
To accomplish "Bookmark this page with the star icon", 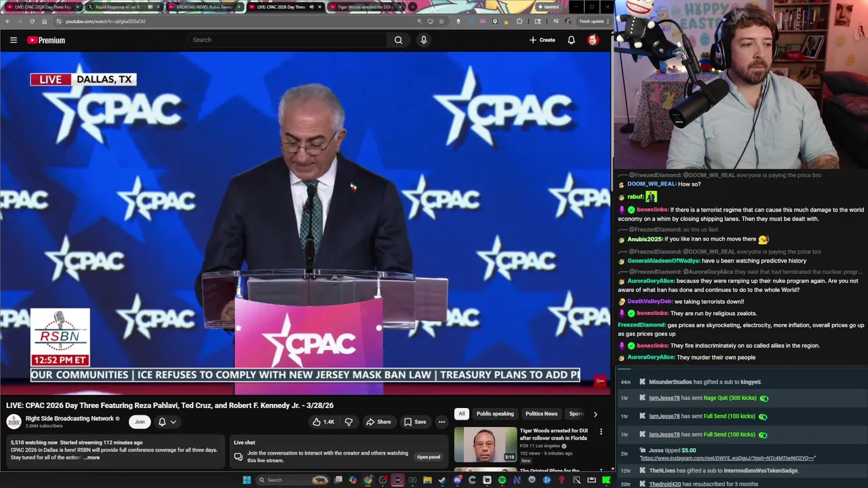I will (x=441, y=21).
